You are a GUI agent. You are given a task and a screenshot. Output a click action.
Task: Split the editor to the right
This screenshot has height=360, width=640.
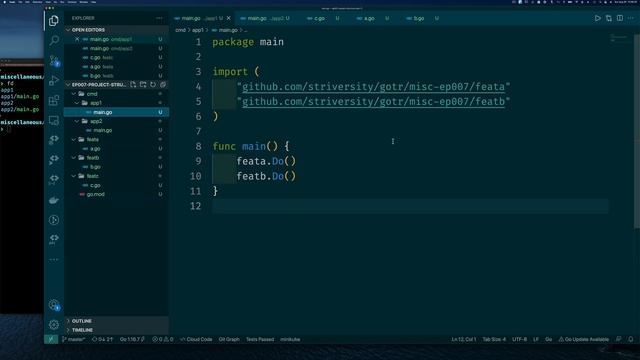point(620,18)
